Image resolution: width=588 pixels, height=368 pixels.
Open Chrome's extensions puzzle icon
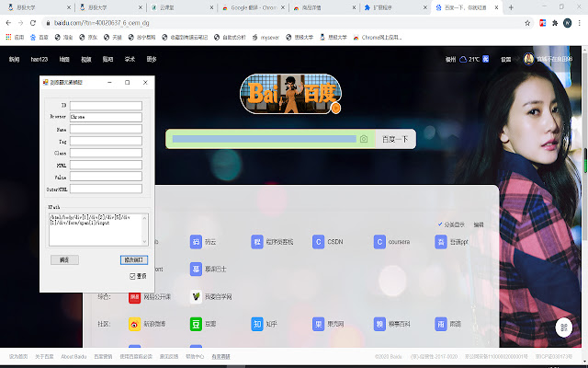pos(555,23)
